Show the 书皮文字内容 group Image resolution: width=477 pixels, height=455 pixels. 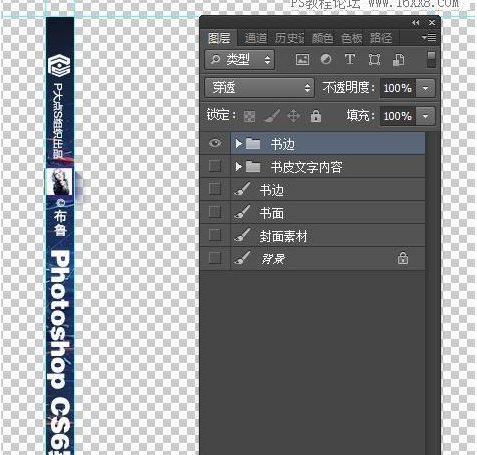(x=215, y=166)
